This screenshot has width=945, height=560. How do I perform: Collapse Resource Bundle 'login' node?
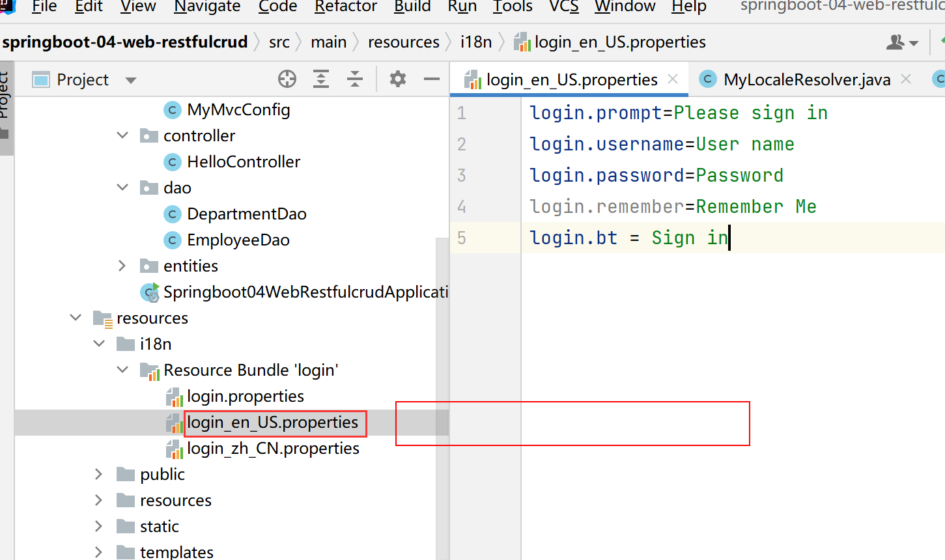(x=122, y=370)
